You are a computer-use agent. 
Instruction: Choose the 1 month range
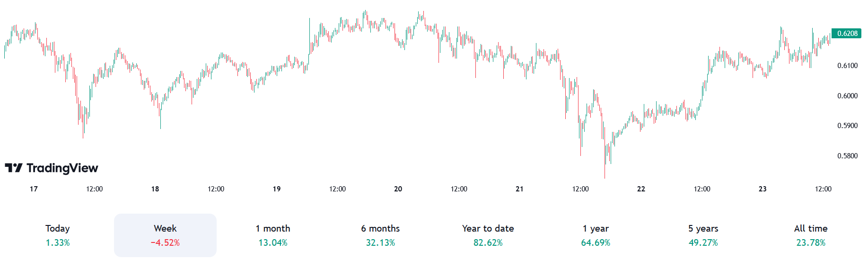pyautogui.click(x=273, y=235)
